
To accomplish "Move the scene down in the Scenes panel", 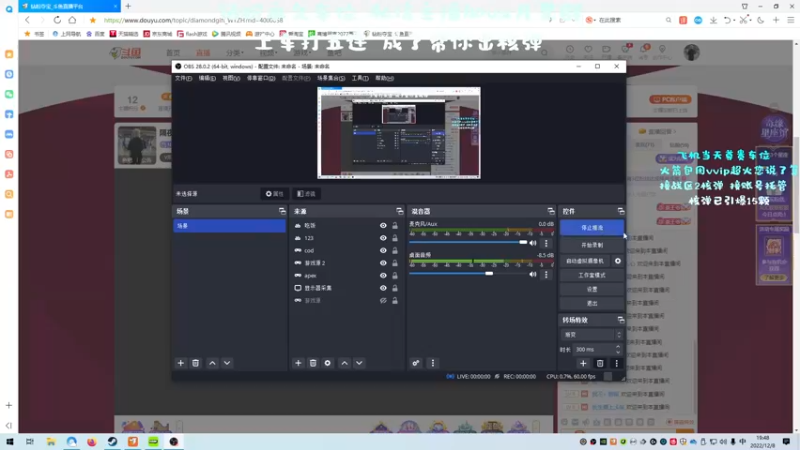I will 227,363.
